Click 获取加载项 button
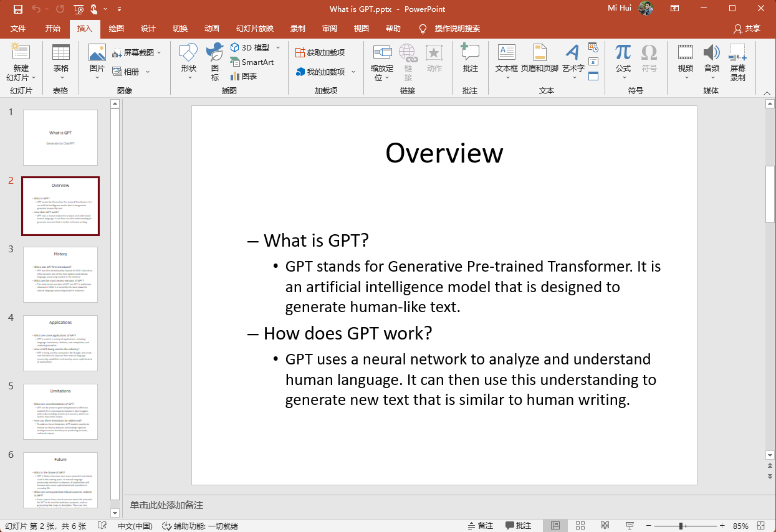The height and width of the screenshot is (532, 776). pyautogui.click(x=320, y=53)
